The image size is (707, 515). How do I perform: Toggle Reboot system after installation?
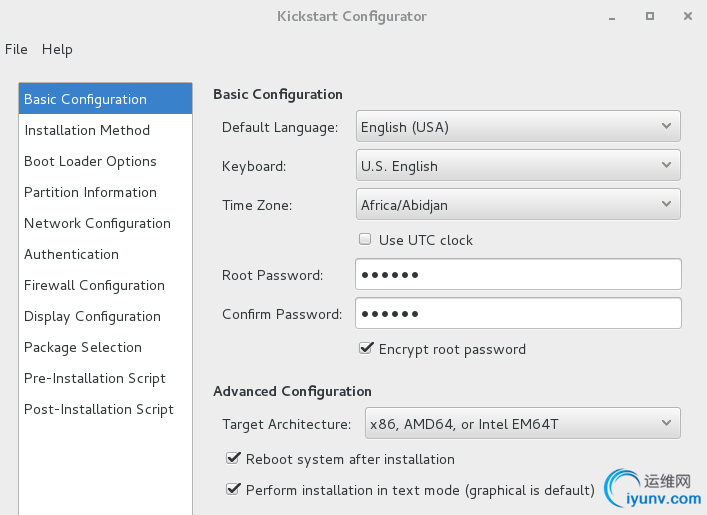233,459
